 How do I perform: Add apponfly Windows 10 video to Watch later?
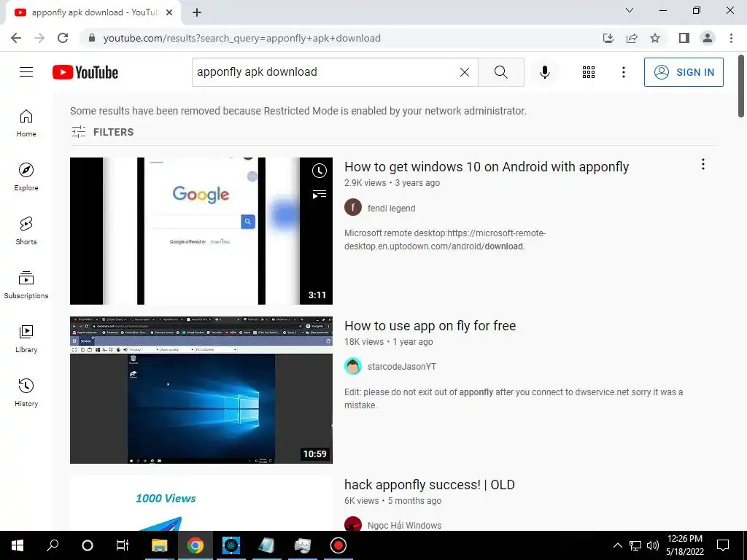[320, 171]
